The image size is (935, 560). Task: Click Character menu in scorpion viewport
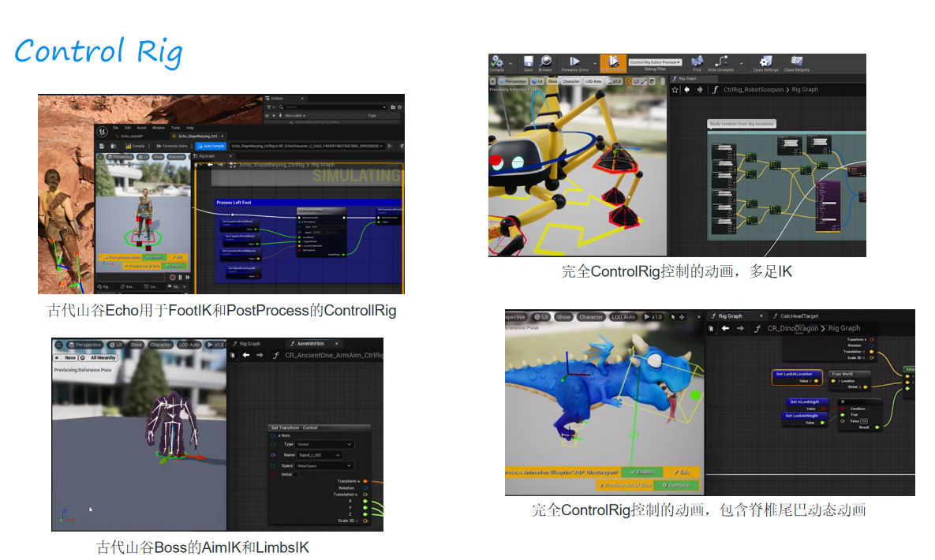click(x=570, y=81)
